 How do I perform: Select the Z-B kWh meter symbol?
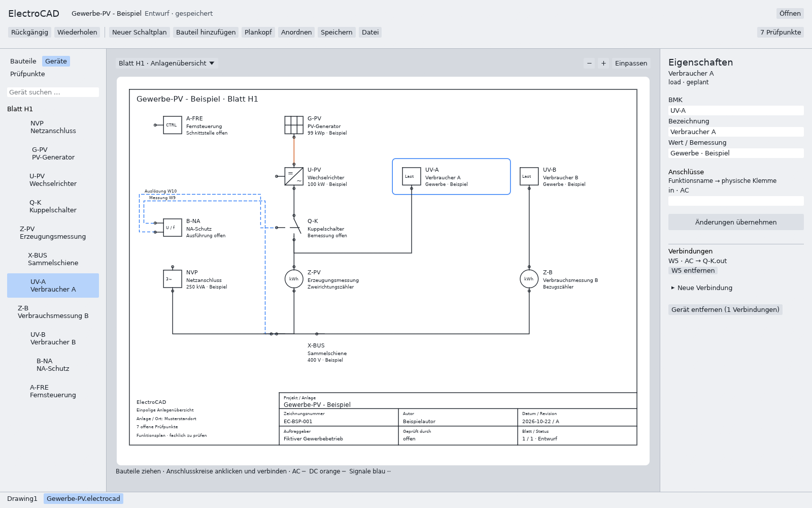tap(529, 279)
